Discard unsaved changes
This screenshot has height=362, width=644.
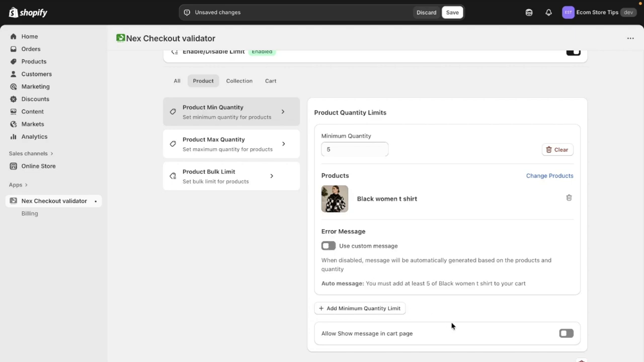click(426, 13)
